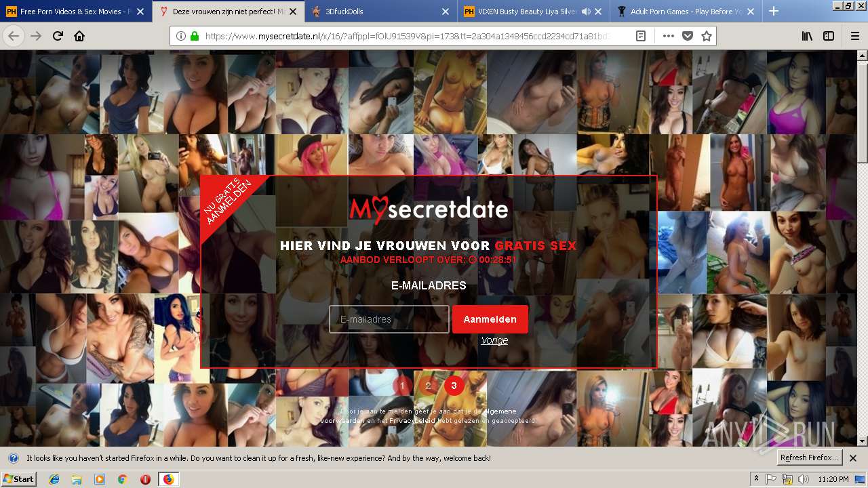Click the 11:20 PM system clock
This screenshot has width=868, height=488.
tap(835, 479)
